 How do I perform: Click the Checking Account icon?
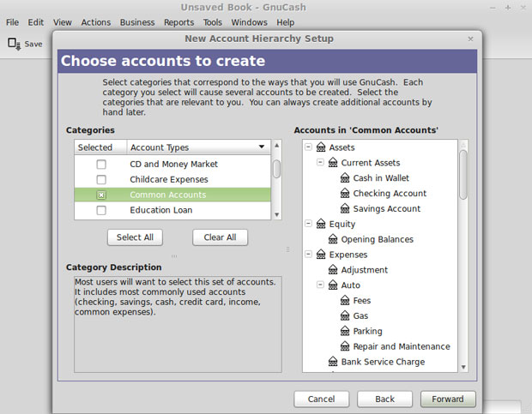tap(345, 193)
